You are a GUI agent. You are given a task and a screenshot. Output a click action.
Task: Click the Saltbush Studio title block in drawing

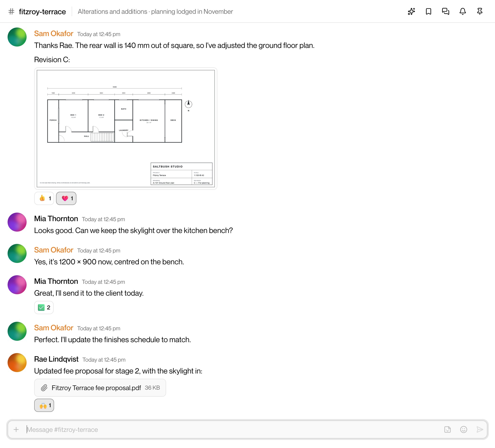pos(182,173)
